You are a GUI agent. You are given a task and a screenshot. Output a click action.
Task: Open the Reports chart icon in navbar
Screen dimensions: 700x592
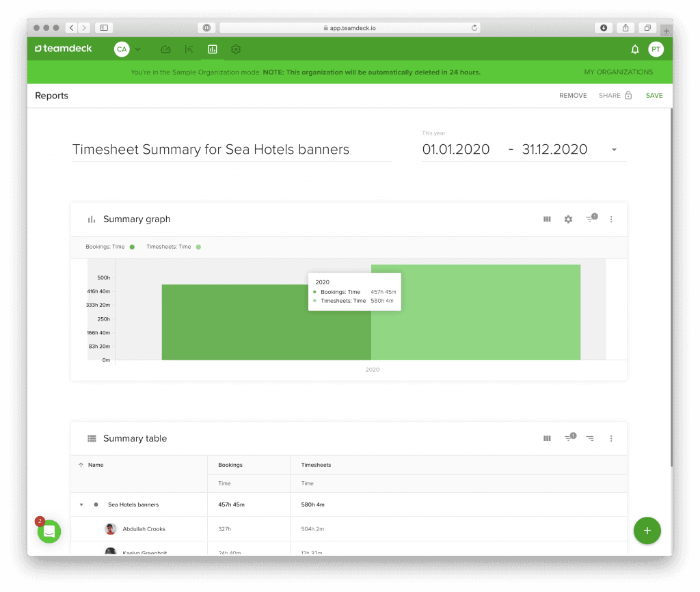212,49
